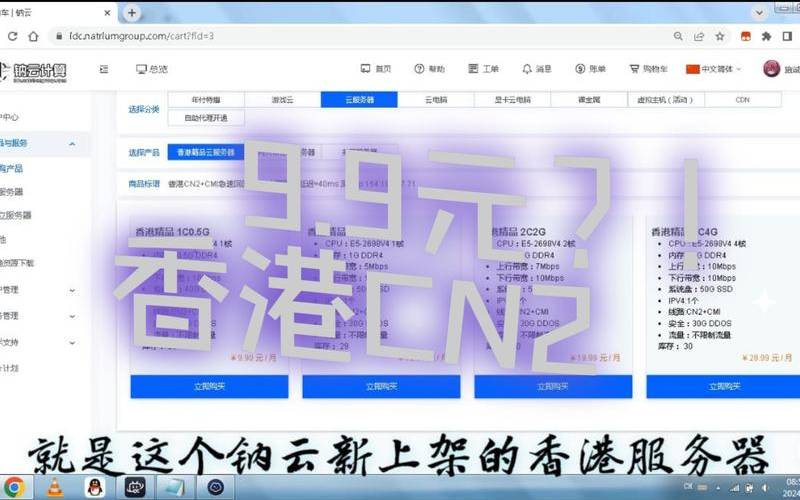Open the 中文简体 language dropdown
The image size is (800, 500).
[x=713, y=69]
